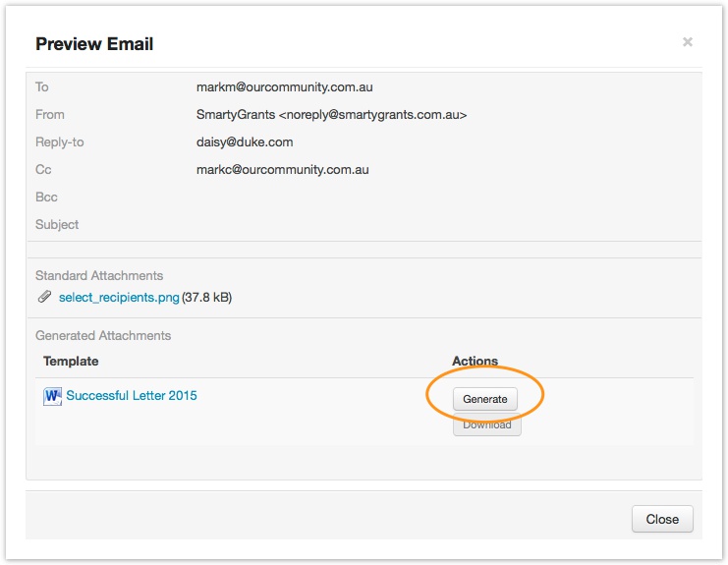
Task: Click the Cc address markc@ourcommunity.com.au
Action: coord(282,170)
